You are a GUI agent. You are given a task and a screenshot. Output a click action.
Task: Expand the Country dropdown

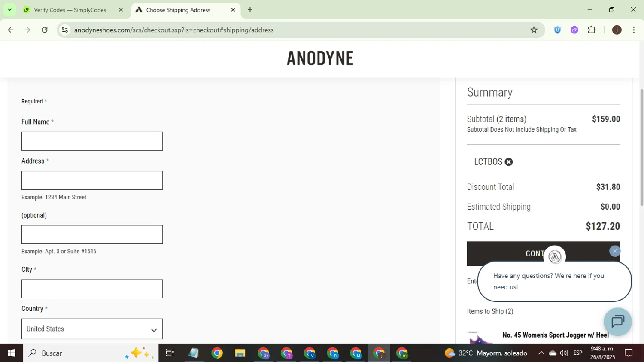point(92,329)
